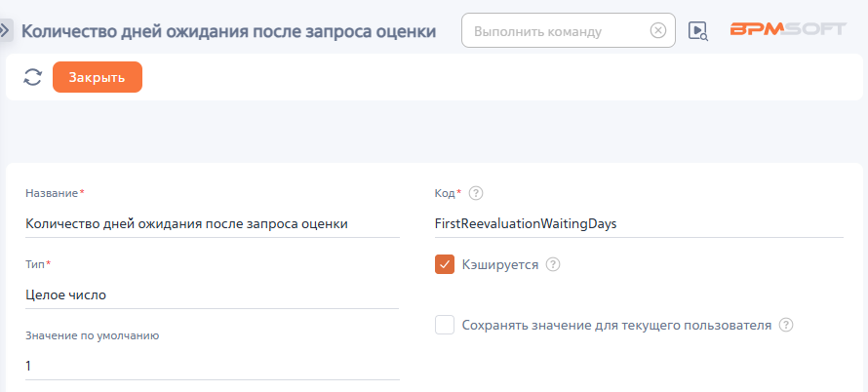Image resolution: width=868 pixels, height=392 pixels.
Task: Expand the collapsed side panel chevron
Action: [x=6, y=31]
